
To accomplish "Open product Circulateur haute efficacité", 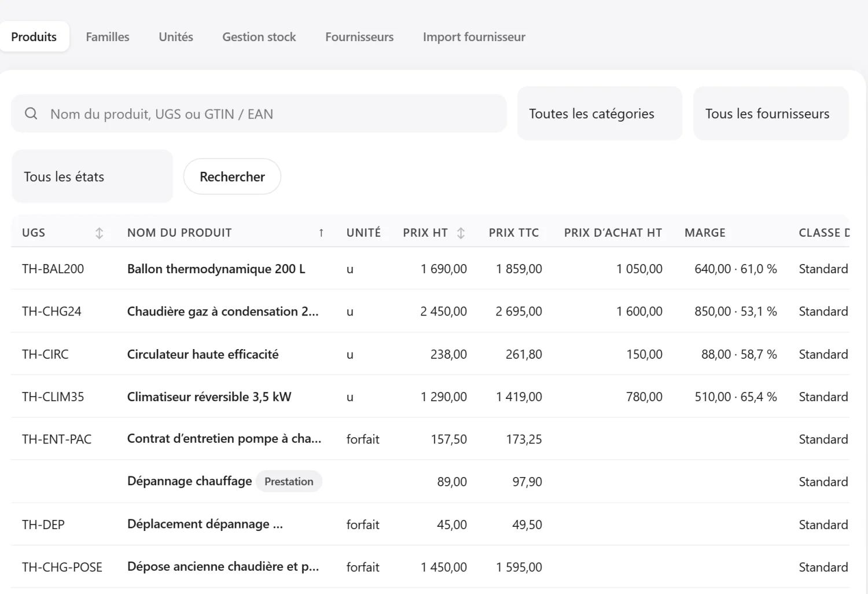I will (x=203, y=354).
